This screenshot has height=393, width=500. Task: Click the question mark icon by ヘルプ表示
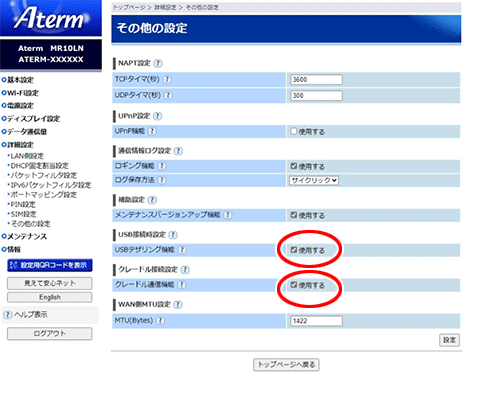(x=8, y=314)
